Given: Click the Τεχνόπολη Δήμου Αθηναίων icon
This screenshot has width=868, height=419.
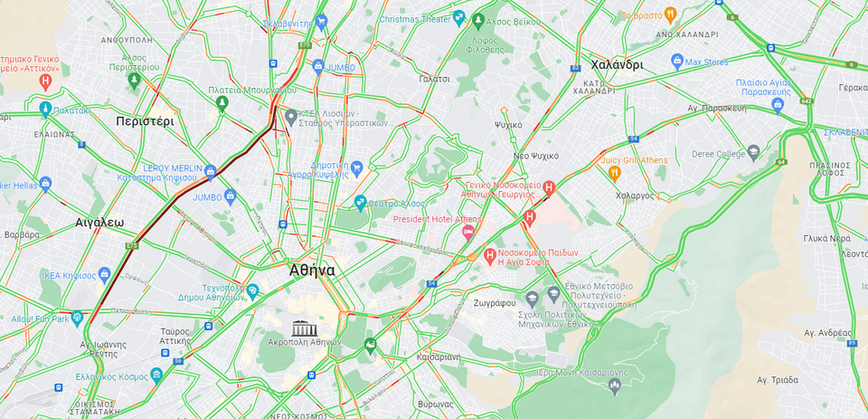Looking at the screenshot, I should [x=252, y=290].
